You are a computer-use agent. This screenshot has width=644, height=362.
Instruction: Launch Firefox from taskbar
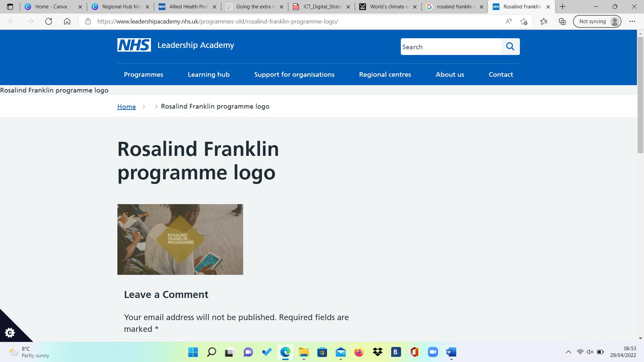click(x=359, y=352)
